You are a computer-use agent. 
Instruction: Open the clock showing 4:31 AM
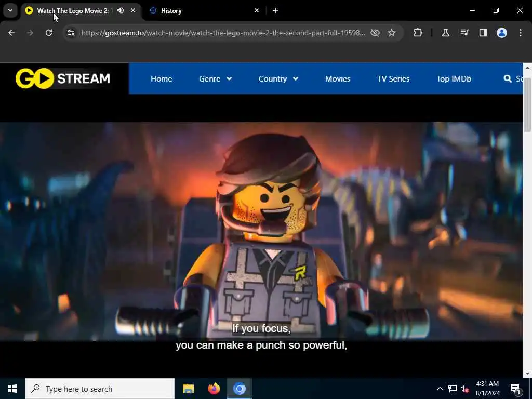coord(487,389)
